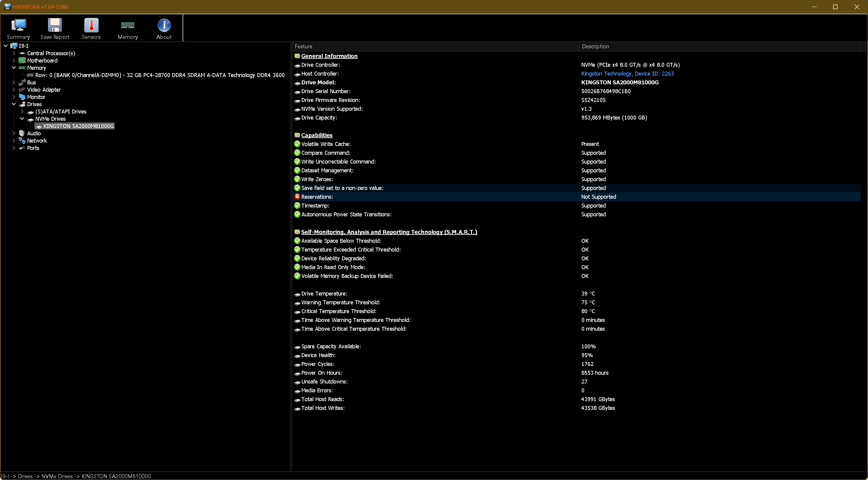Click the Drive Capacity value 953,869 MBytes

pyautogui.click(x=614, y=118)
